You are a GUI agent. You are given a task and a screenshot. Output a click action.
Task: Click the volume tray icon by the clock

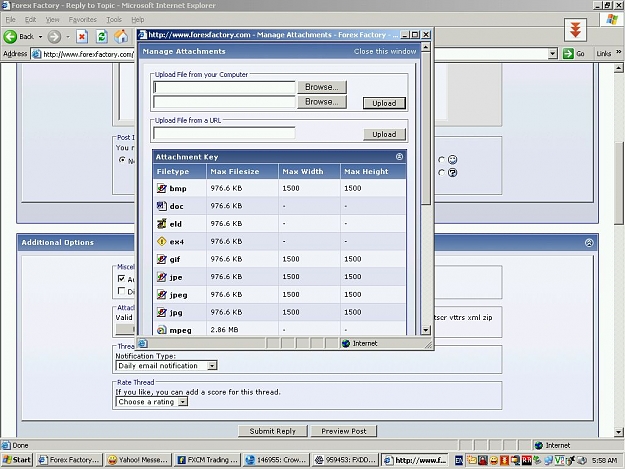point(582,460)
